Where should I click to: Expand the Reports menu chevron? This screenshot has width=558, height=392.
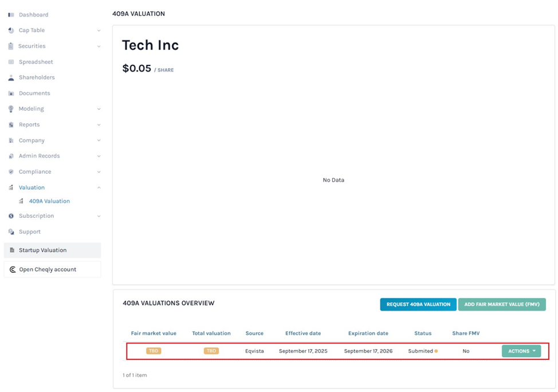(99, 125)
